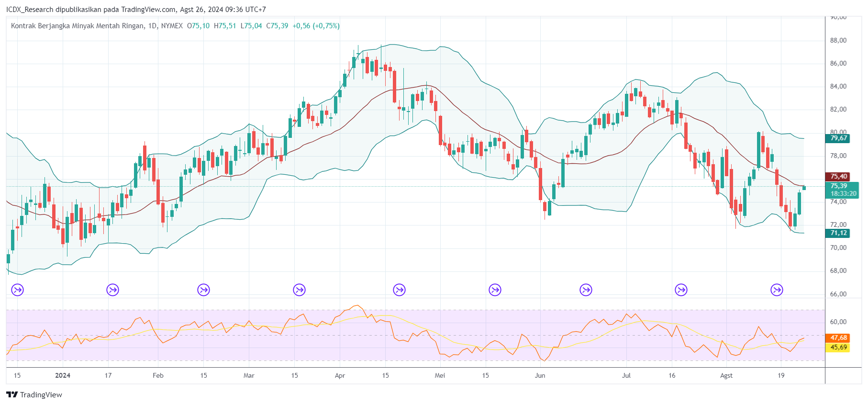Open the contract rollover marker for mid-January
The width and height of the screenshot is (868, 405).
pyautogui.click(x=112, y=290)
